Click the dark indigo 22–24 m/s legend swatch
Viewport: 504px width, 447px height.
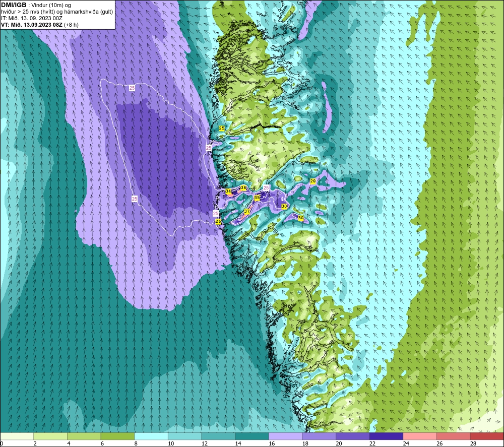click(387, 436)
